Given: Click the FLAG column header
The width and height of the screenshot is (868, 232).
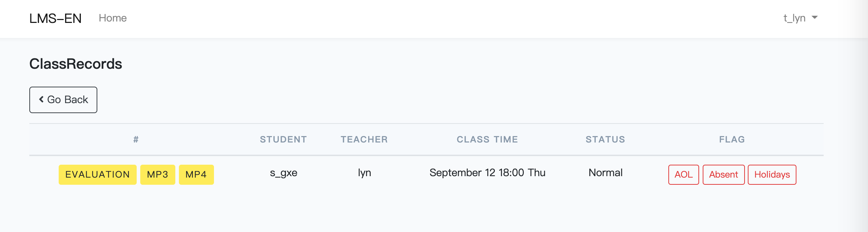Looking at the screenshot, I should pyautogui.click(x=732, y=140).
